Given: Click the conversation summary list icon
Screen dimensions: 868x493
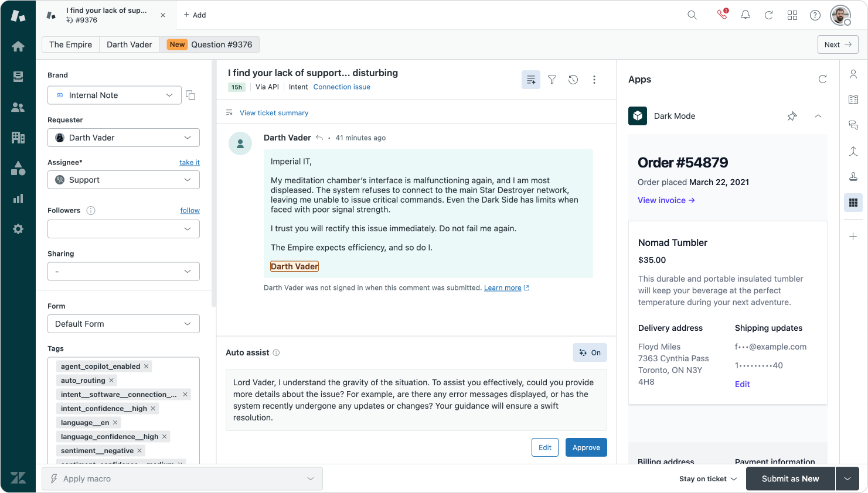Looking at the screenshot, I should (x=531, y=80).
